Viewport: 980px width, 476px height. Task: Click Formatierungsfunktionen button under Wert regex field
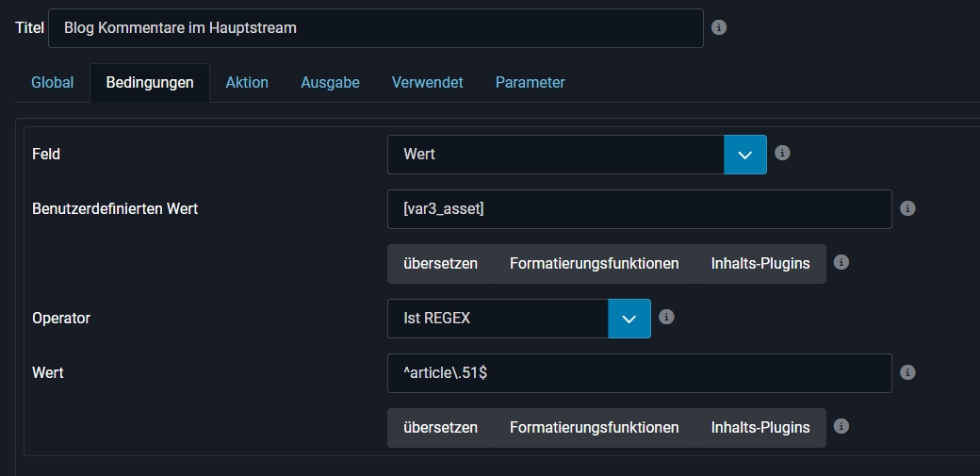(594, 428)
